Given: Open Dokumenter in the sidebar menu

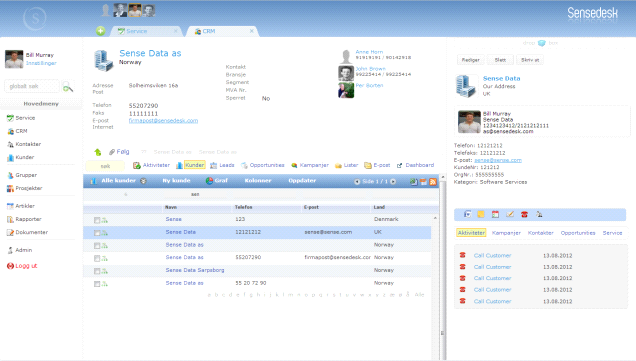Looking at the screenshot, I should tap(32, 232).
